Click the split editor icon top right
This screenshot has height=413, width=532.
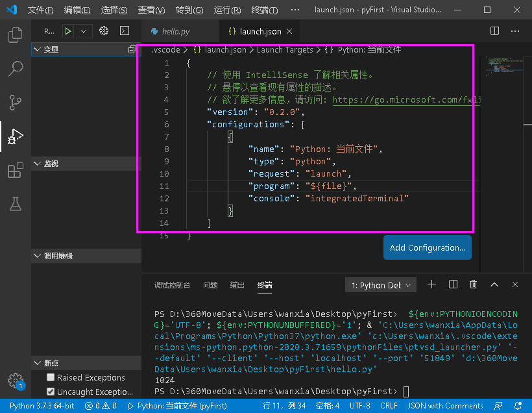tap(494, 30)
